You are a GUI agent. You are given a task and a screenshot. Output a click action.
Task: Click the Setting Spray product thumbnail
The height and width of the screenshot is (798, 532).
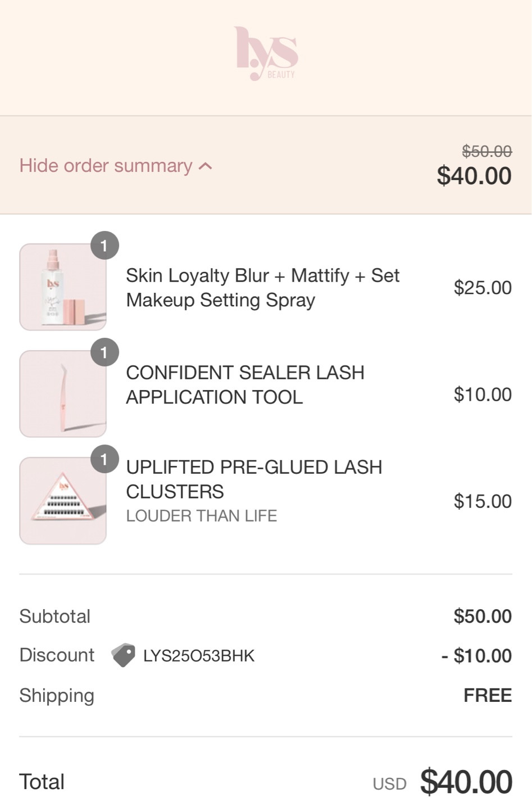[62, 287]
